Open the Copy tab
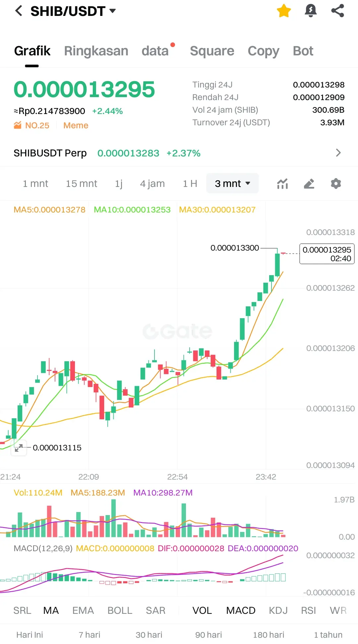Image resolution: width=358 pixels, height=644 pixels. point(264,51)
